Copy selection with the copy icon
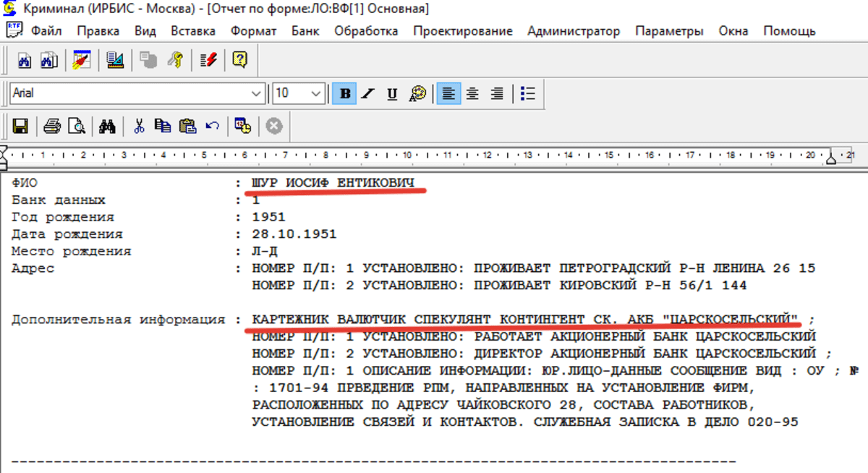 coord(163,127)
